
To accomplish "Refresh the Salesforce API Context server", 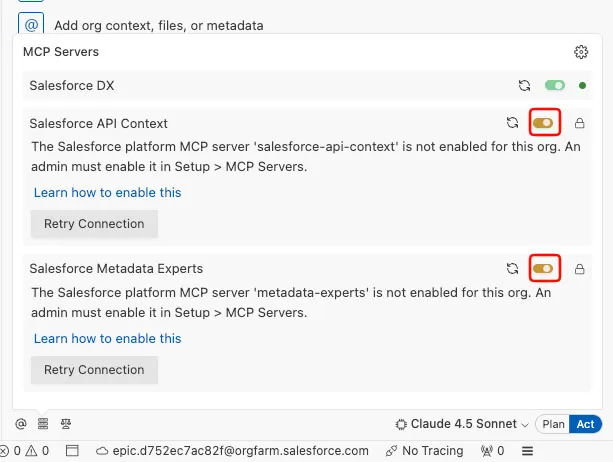I will [x=513, y=123].
